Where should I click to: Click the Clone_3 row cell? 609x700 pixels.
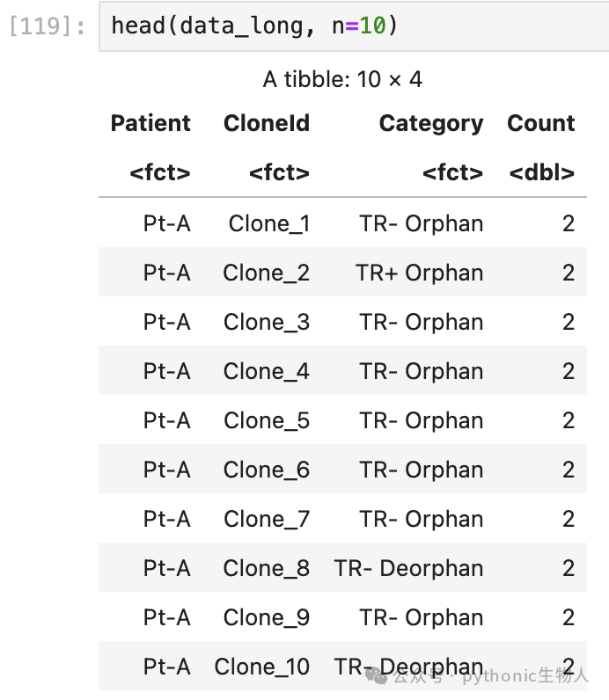[x=267, y=323]
